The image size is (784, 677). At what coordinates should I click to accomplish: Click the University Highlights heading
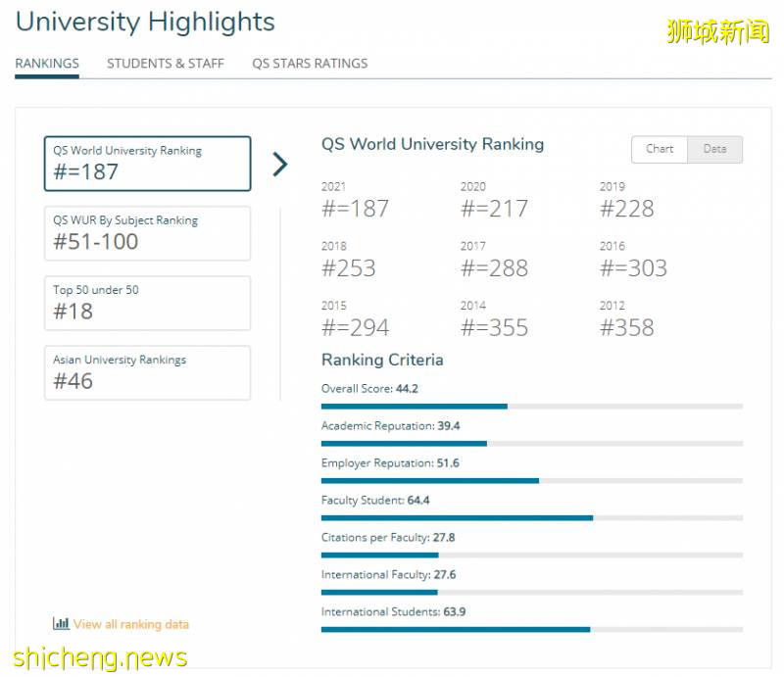(x=145, y=22)
